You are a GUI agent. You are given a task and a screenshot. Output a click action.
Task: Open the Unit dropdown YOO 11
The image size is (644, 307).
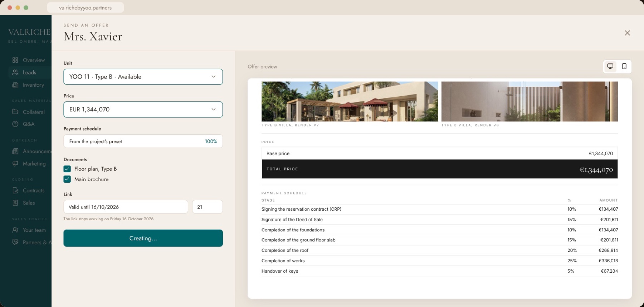coord(143,77)
